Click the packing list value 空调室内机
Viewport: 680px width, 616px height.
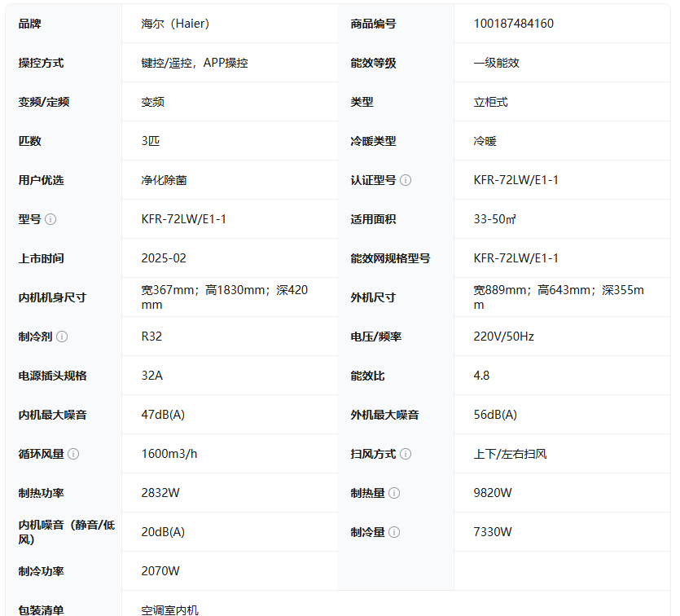(x=170, y=610)
